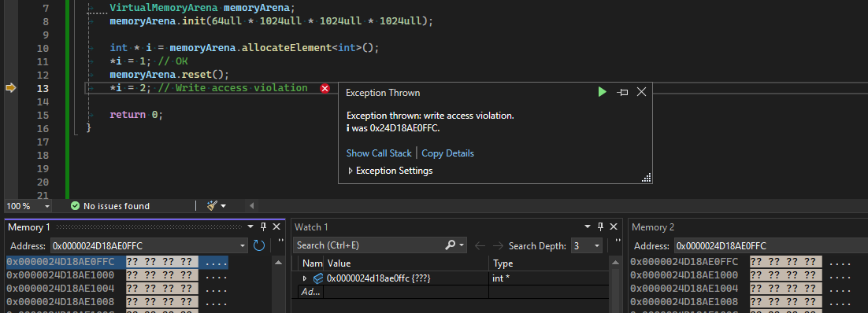Click the Name column header in Watch 1
The height and width of the screenshot is (313, 868).
(x=312, y=263)
